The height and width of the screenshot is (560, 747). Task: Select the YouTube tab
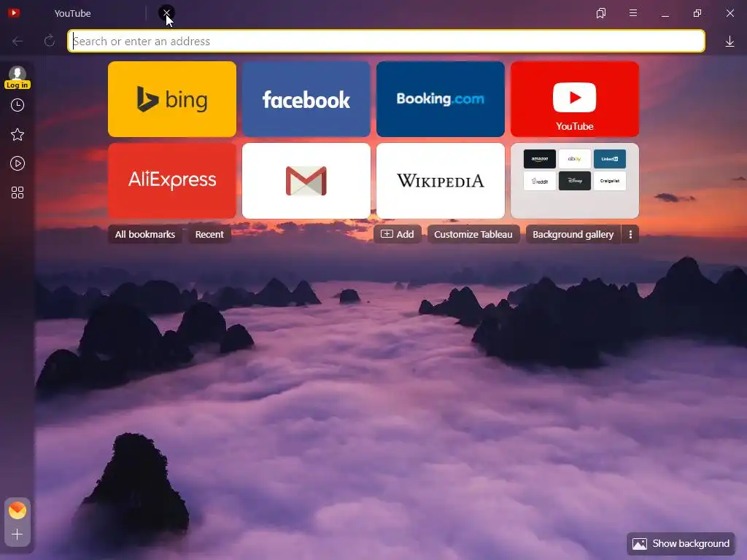coord(72,13)
